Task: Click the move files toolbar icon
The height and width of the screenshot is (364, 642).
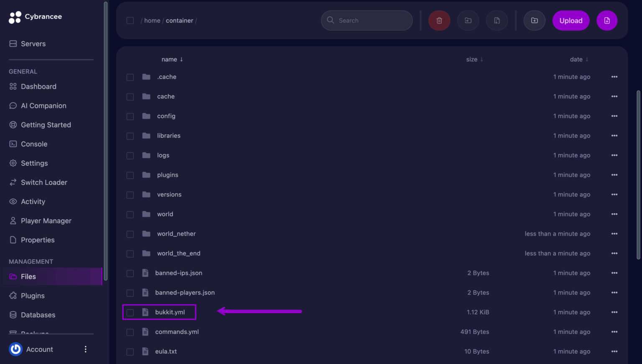Action: click(468, 20)
